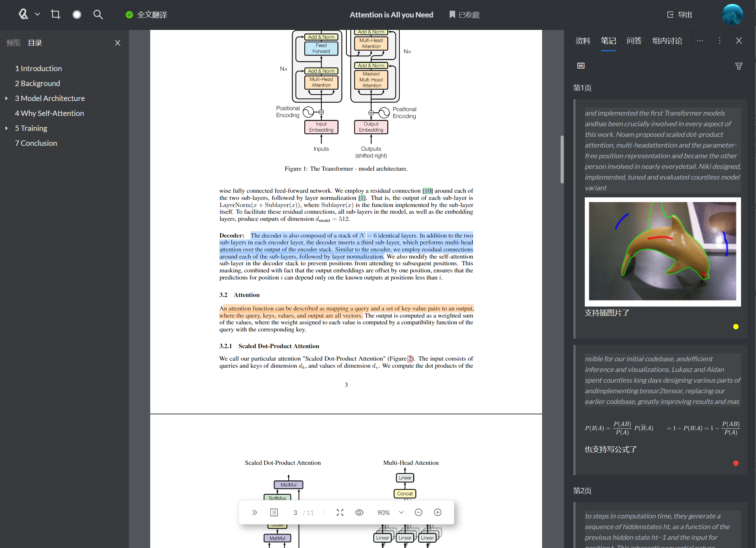Go to 1 Introduction in outline

coord(38,68)
